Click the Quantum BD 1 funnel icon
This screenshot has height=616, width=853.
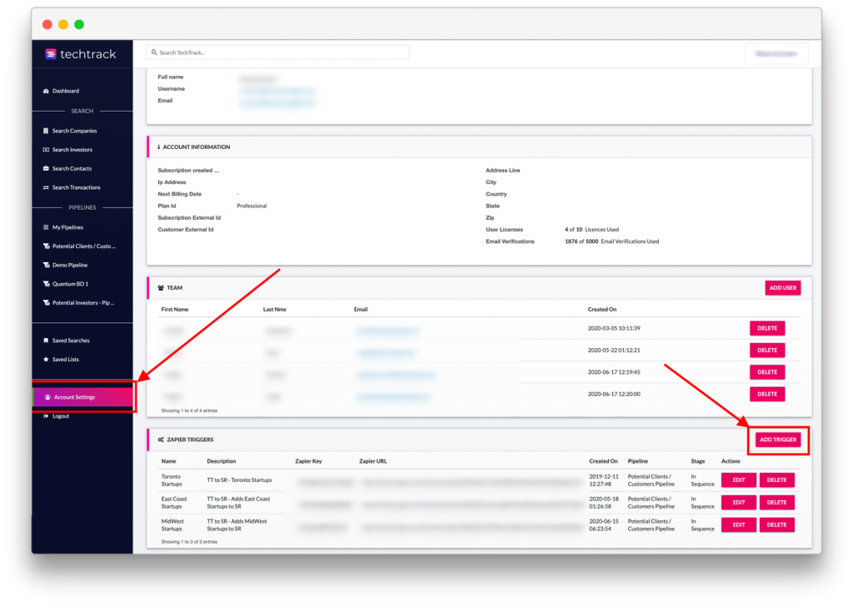[x=47, y=284]
